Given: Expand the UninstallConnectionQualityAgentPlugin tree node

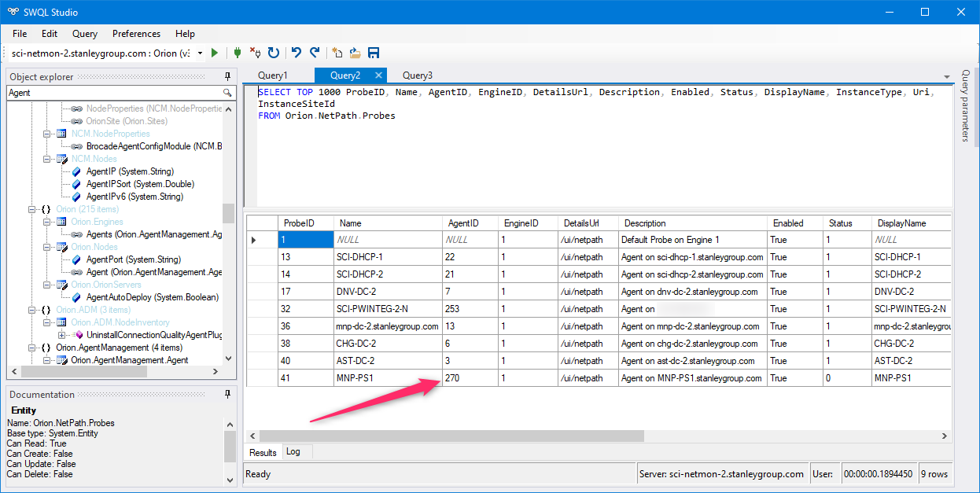Looking at the screenshot, I should 61,335.
